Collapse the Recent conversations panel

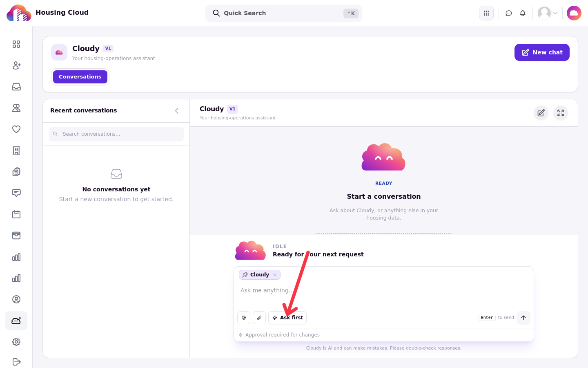coord(177,111)
